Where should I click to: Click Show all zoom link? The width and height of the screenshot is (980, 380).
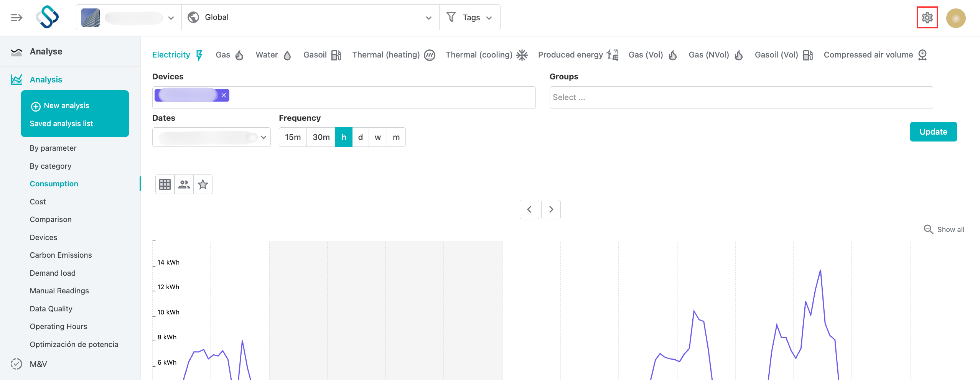click(944, 229)
